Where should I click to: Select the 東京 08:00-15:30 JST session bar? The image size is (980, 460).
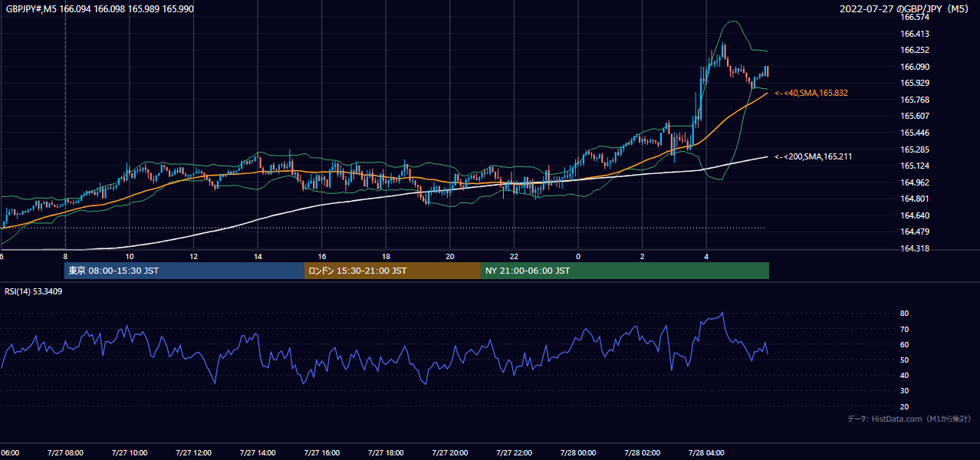(x=184, y=271)
